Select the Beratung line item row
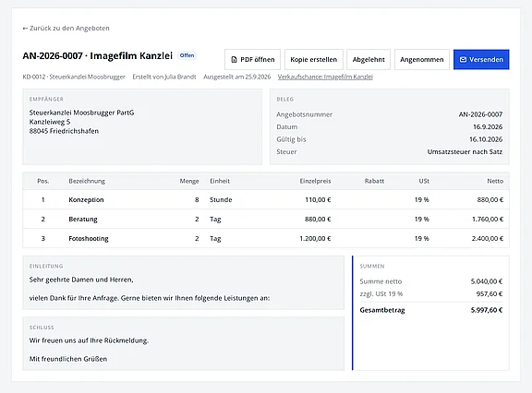Image resolution: width=532 pixels, height=393 pixels. tap(266, 220)
